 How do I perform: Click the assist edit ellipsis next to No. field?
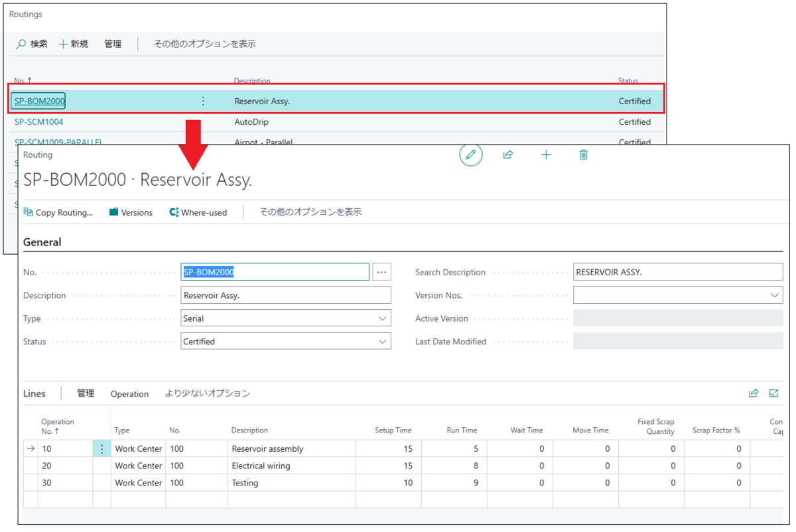point(381,271)
